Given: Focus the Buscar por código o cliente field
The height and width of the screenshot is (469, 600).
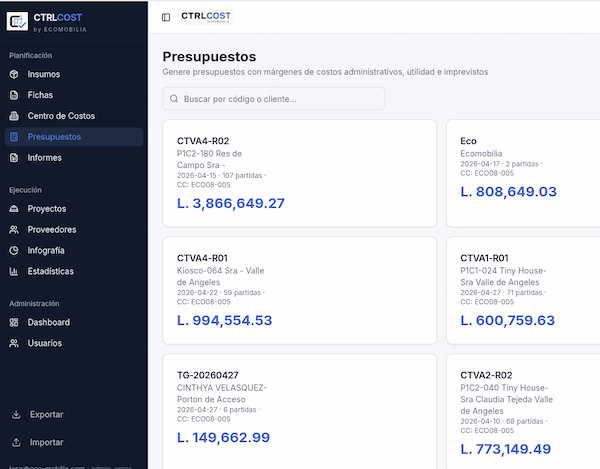Looking at the screenshot, I should (x=274, y=99).
